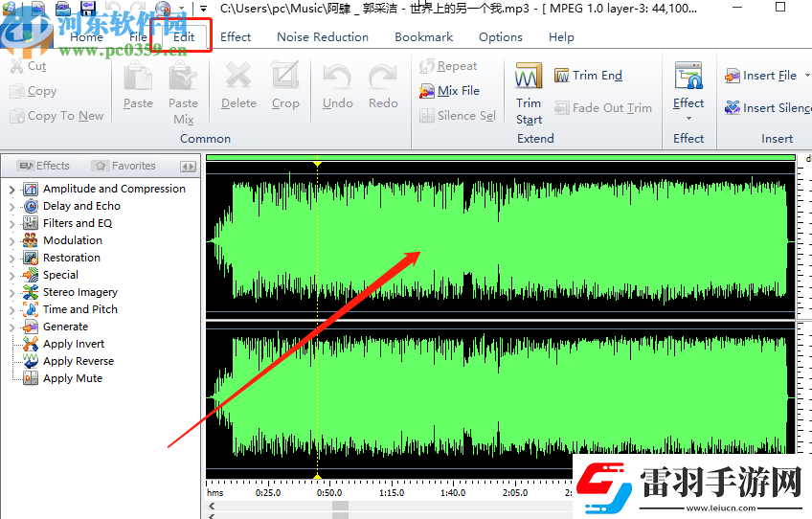Screen dimensions: 812x519
Task: Click the horizontal scrollbar left arrow
Action: click(x=212, y=506)
